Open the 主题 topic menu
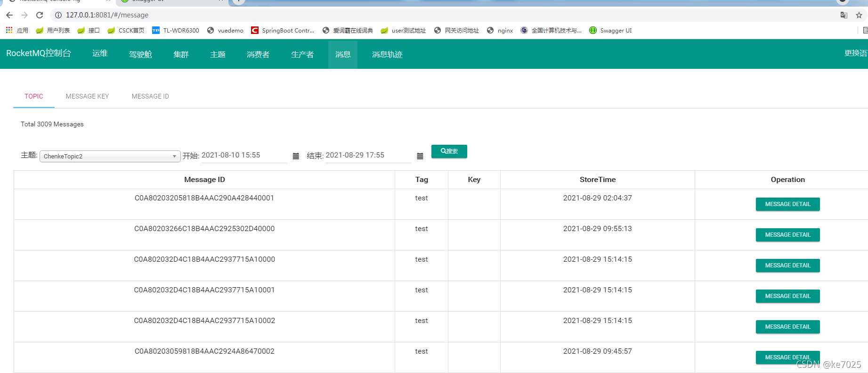 (218, 54)
